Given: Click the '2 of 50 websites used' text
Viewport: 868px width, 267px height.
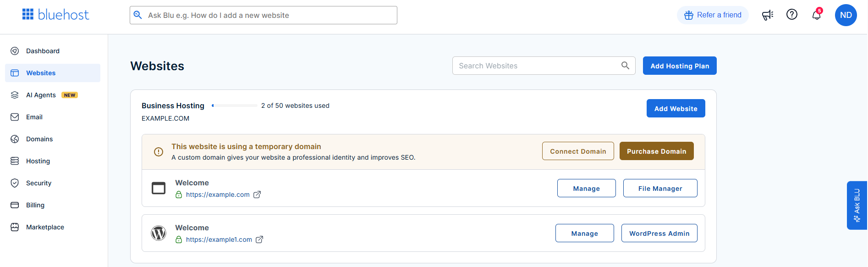Looking at the screenshot, I should point(295,106).
